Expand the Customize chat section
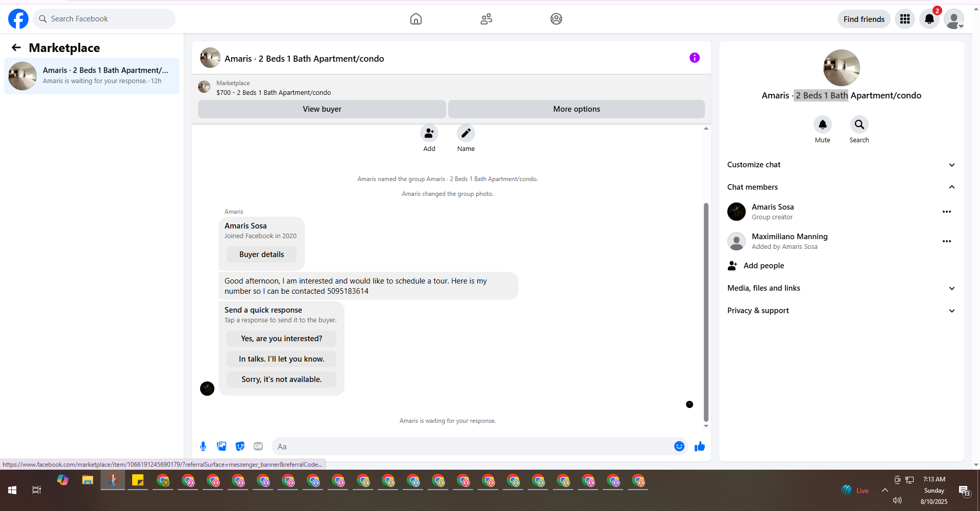 [841, 165]
